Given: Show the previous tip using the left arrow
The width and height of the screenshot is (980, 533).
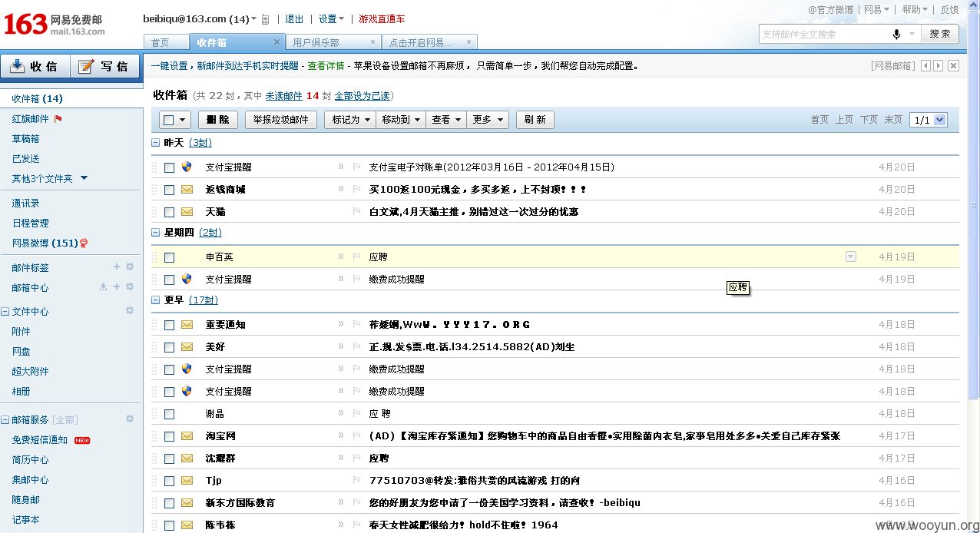Looking at the screenshot, I should click(x=926, y=66).
